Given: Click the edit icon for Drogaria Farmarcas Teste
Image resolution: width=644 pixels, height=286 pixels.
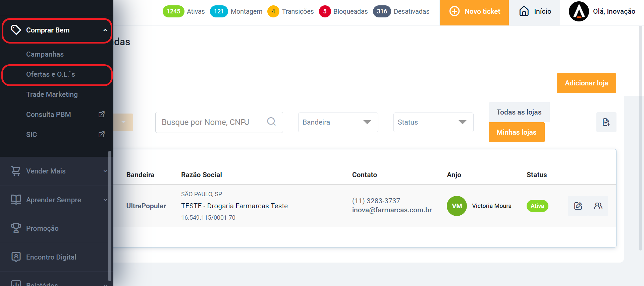Looking at the screenshot, I should point(578,206).
